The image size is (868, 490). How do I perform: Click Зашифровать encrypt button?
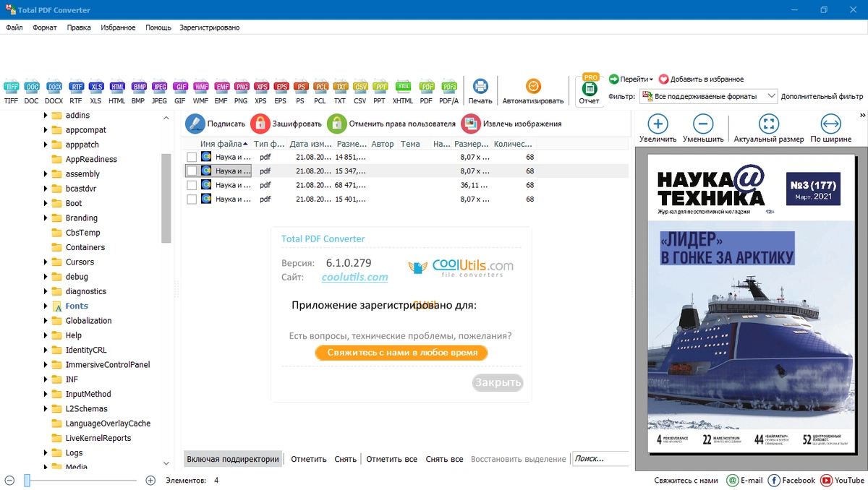tap(286, 124)
